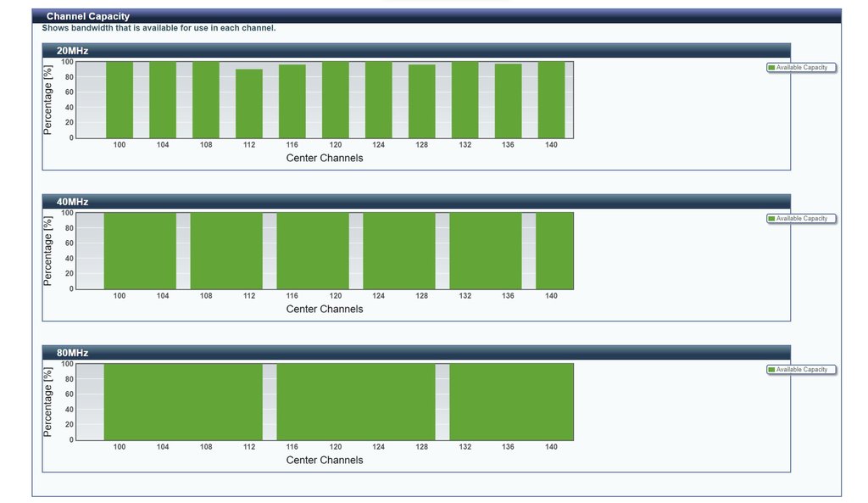
Task: Click the 40MHz section header
Action: [x=416, y=202]
